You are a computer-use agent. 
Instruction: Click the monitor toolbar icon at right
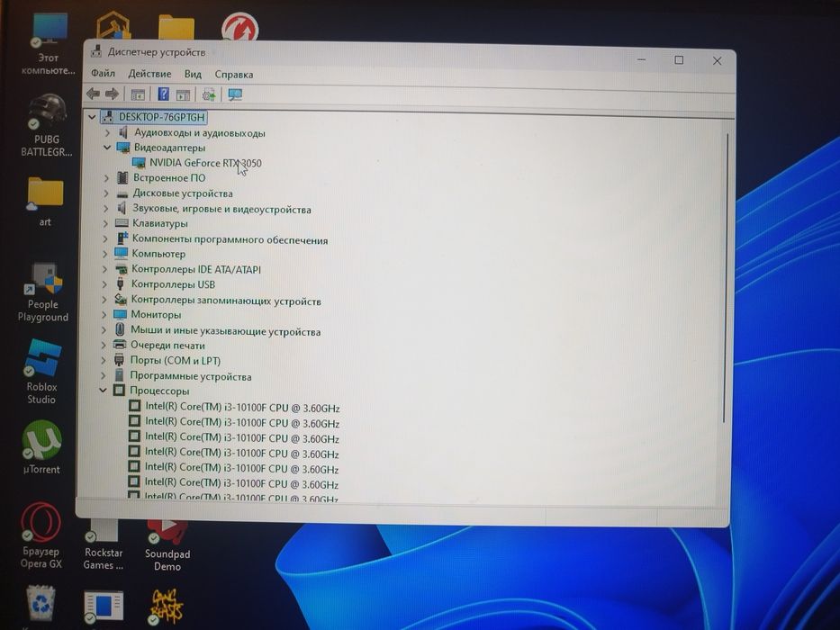tap(235, 94)
